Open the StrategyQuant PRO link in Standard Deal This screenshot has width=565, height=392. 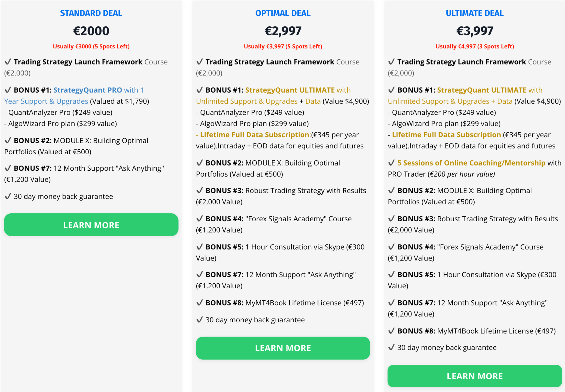88,90
